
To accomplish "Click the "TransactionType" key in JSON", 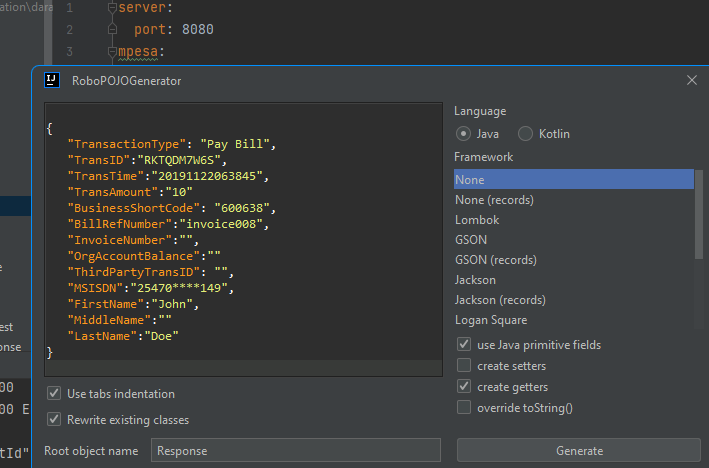I will 127,144.
